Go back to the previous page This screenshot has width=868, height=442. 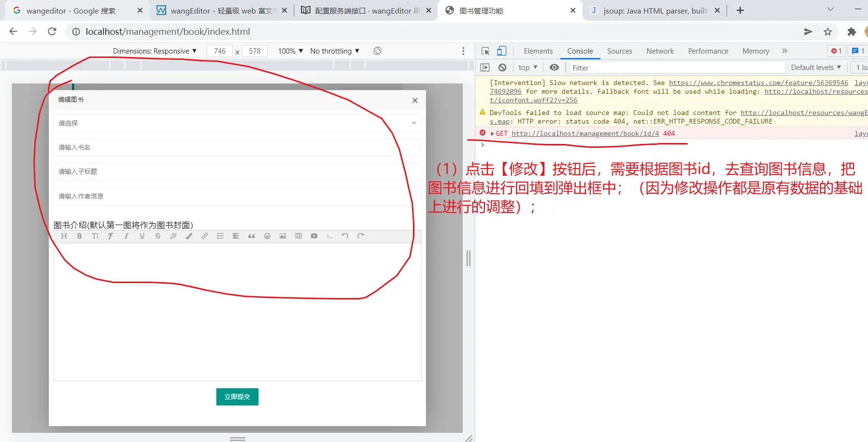(13, 32)
